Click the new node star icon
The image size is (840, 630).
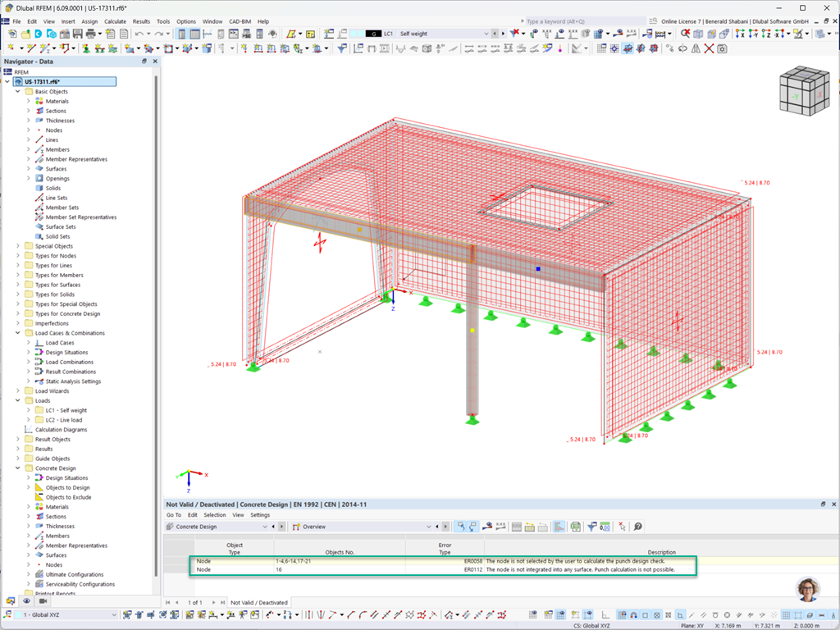[x=11, y=48]
